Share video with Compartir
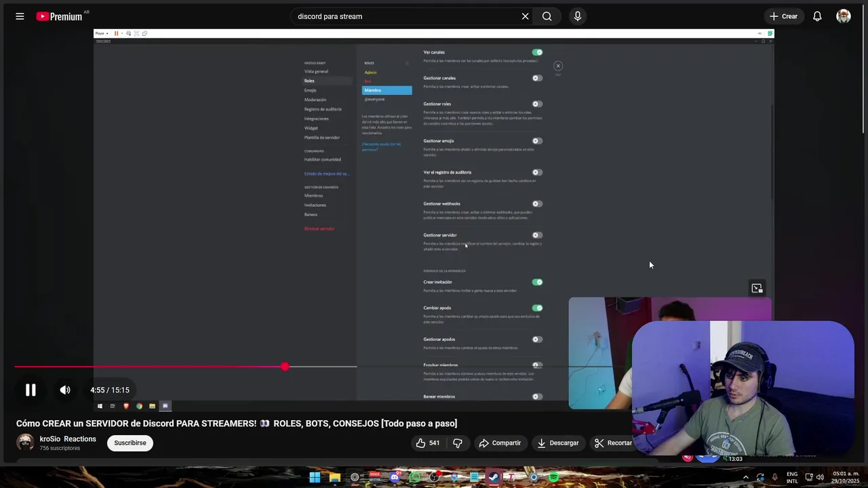Screen dimensions: 868x488 coord(500,443)
